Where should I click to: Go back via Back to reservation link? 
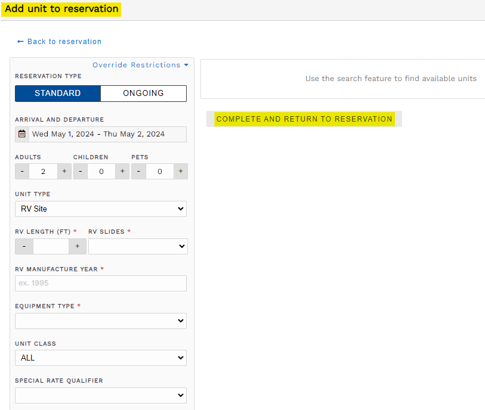pyautogui.click(x=59, y=42)
